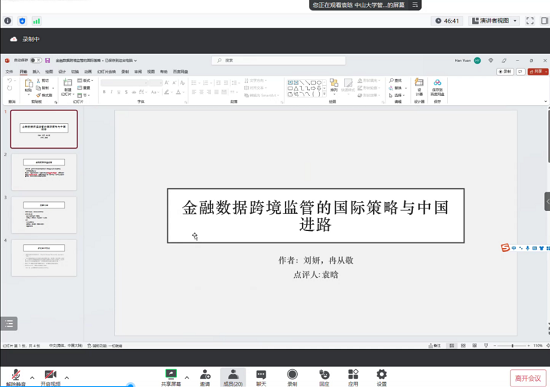Click the Undo arrow in the ribbon

[x=9, y=81]
